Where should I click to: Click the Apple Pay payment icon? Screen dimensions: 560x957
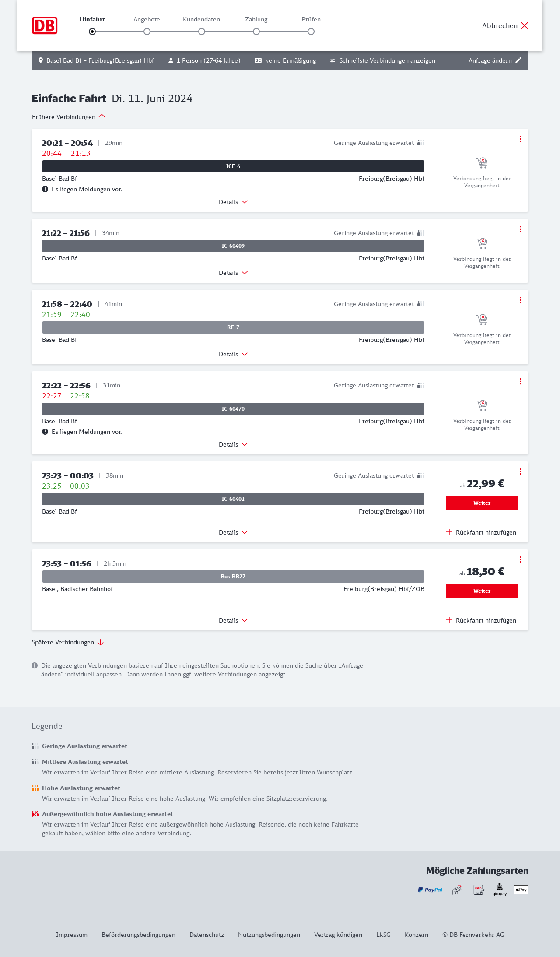tap(521, 890)
